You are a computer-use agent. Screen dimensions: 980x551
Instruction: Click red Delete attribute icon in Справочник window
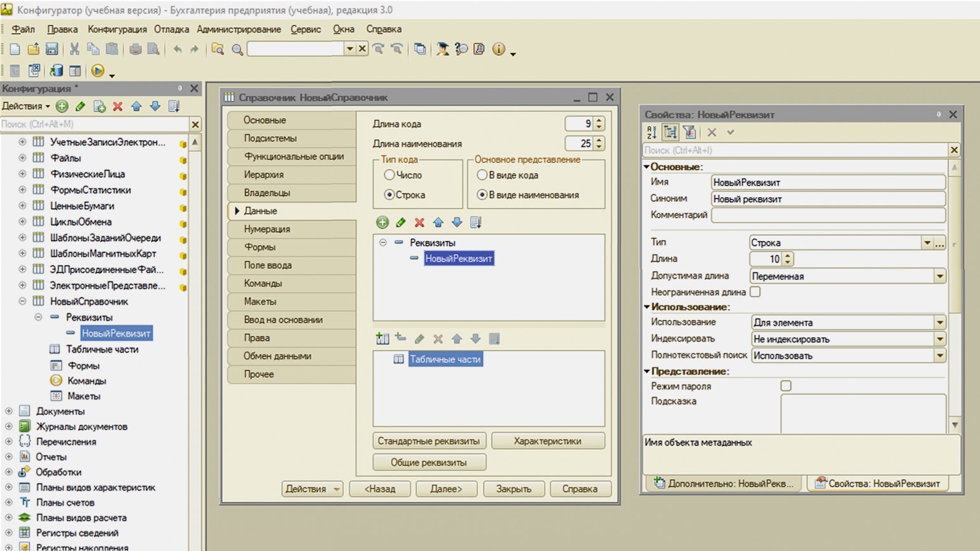click(x=419, y=222)
